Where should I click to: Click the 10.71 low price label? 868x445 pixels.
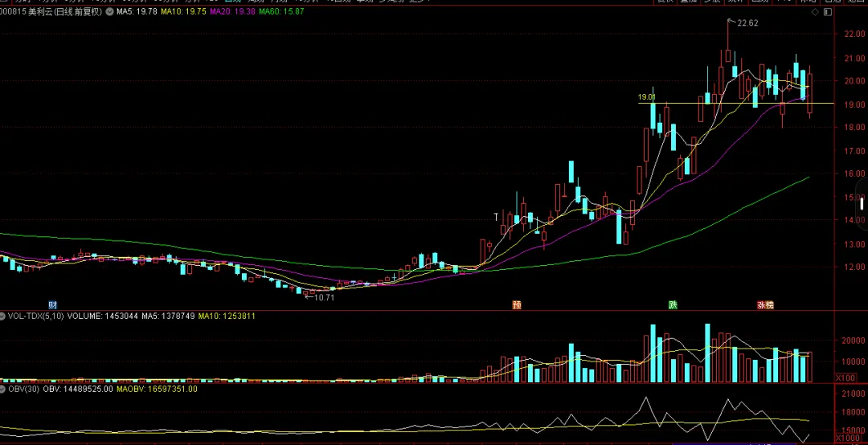[x=325, y=297]
